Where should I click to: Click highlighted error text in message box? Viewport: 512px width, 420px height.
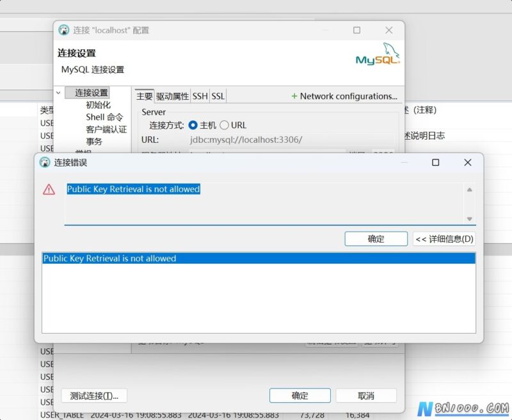pyautogui.click(x=133, y=189)
